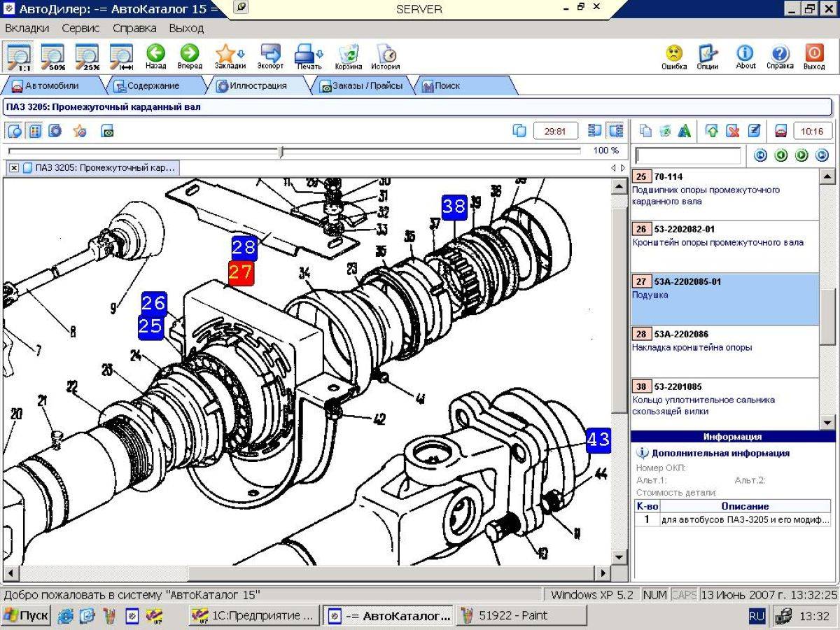Toggle the first illustration view mode button
840x630 pixels.
pyautogui.click(x=15, y=131)
